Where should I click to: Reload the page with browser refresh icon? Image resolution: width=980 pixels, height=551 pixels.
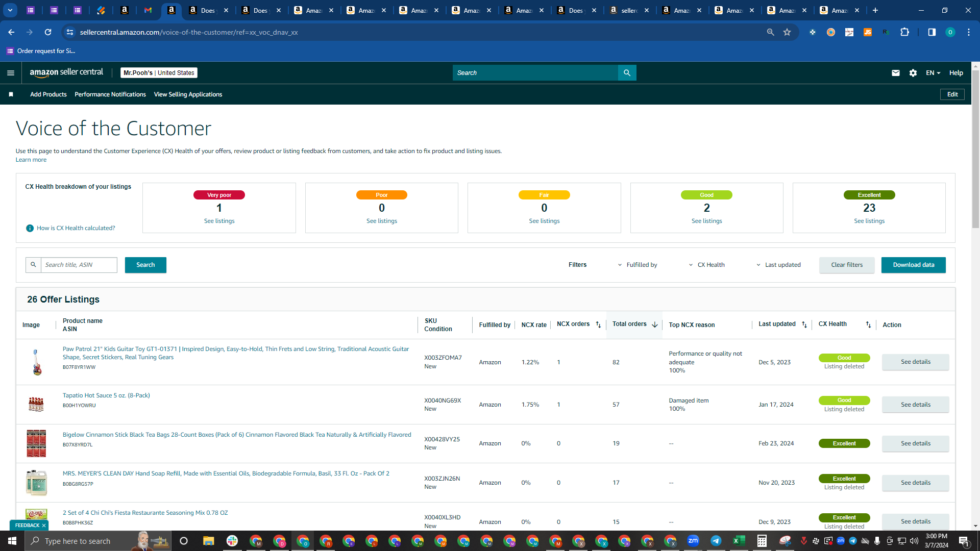click(x=48, y=32)
